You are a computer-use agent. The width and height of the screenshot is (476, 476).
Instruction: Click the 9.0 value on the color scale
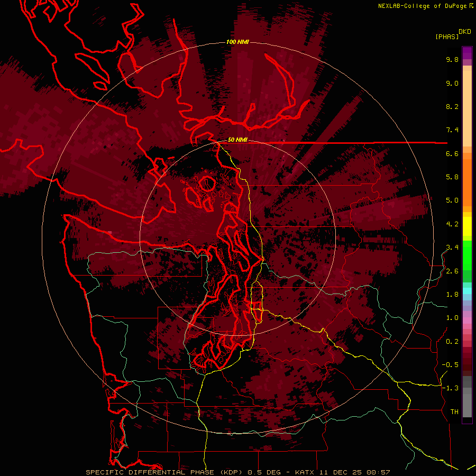tap(452, 83)
